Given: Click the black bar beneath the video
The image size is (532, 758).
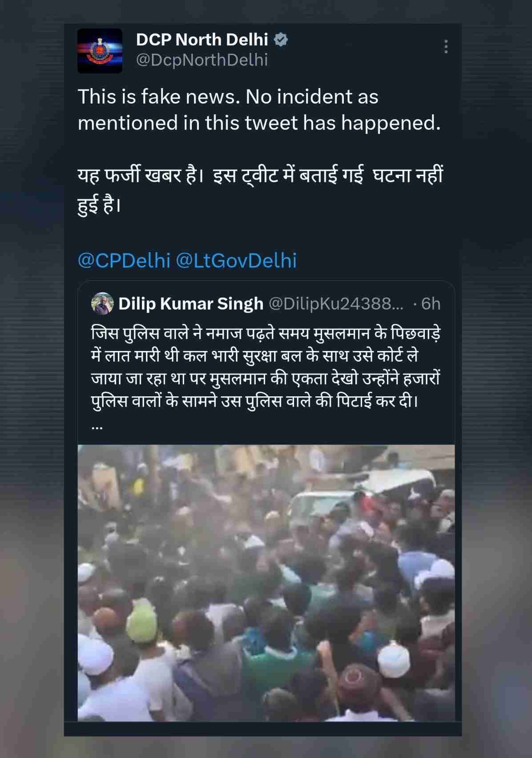Looking at the screenshot, I should [262, 729].
